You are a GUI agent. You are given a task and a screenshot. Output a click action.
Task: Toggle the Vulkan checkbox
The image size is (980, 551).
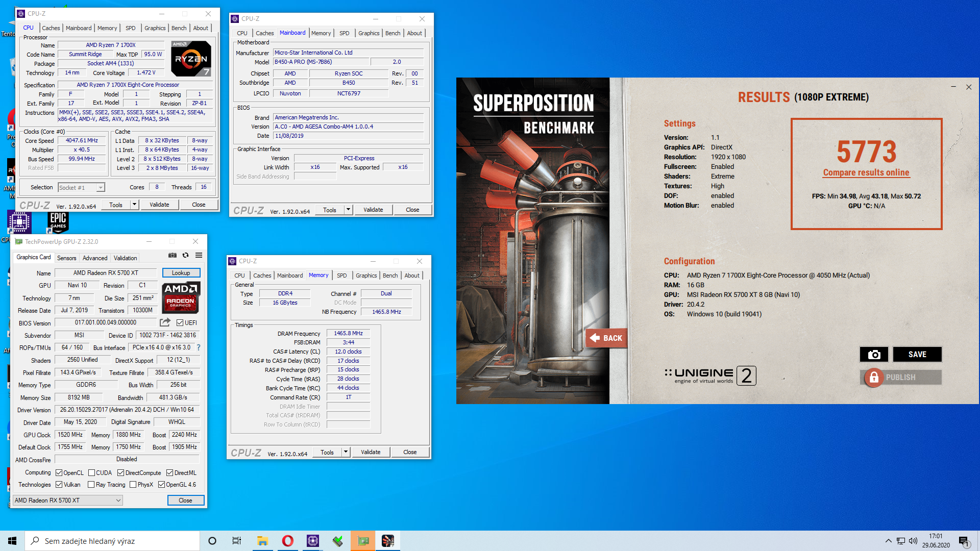click(59, 485)
